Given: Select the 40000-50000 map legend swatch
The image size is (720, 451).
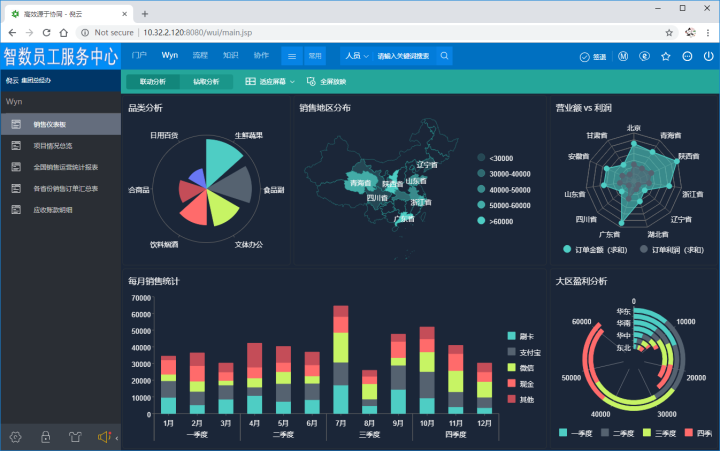Looking at the screenshot, I should pos(481,189).
